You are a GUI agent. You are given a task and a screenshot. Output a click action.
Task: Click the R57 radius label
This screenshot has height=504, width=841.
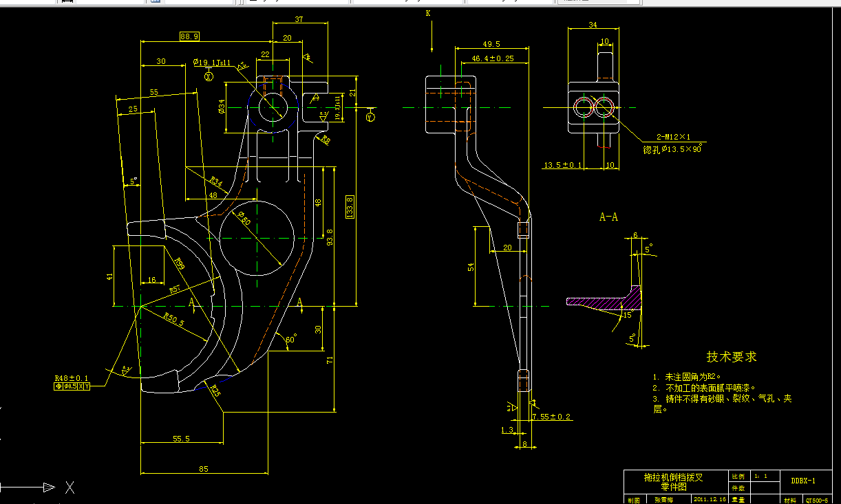175,289
